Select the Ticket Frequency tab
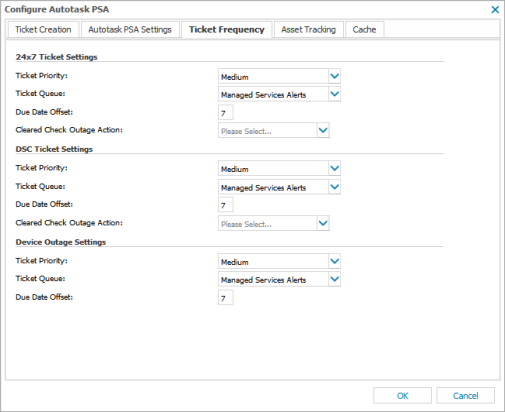Screen dimensions: 505x412 point(227,30)
